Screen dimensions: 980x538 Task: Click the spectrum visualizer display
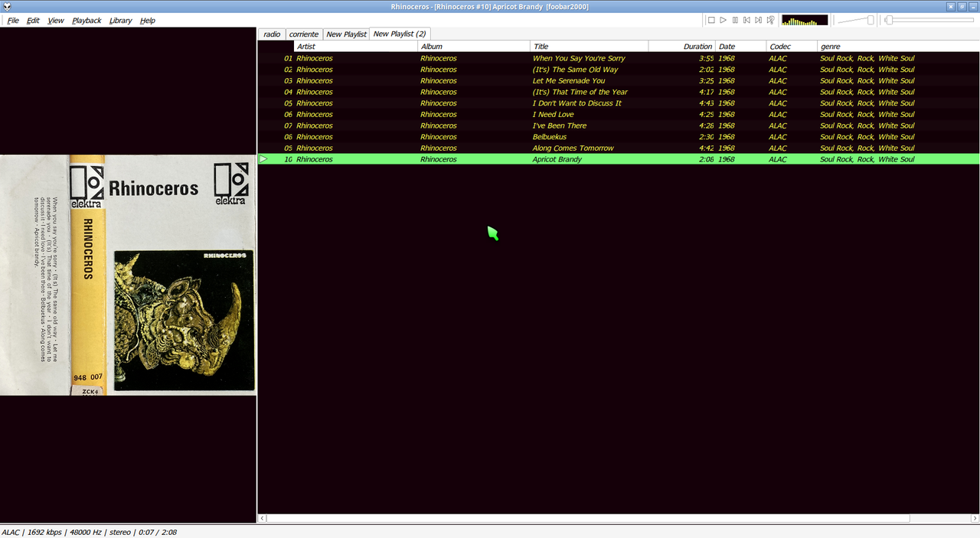[x=805, y=20]
